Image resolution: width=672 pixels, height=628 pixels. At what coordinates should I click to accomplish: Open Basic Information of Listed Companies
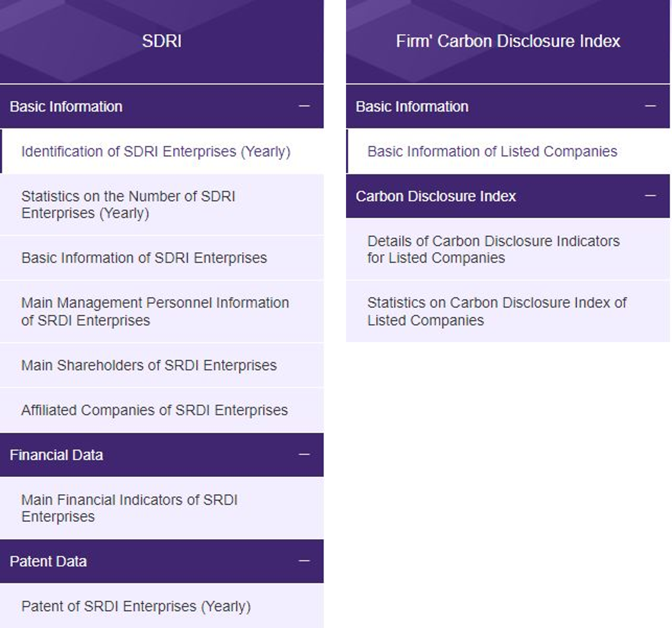(492, 151)
